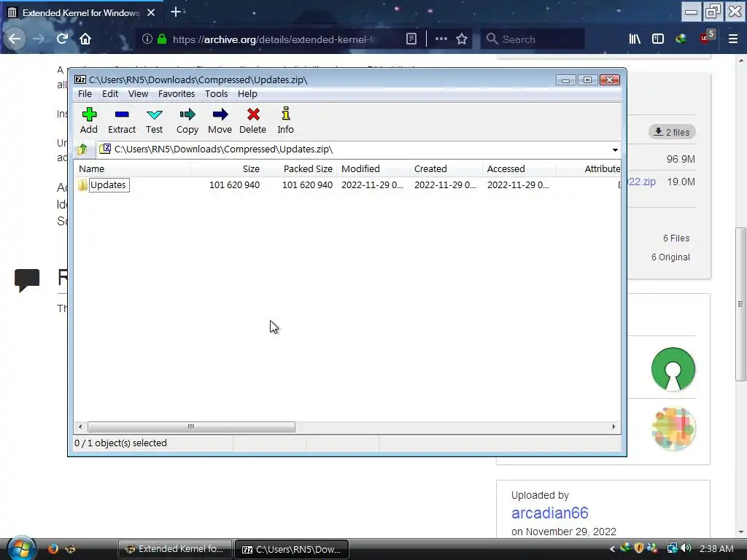The width and height of the screenshot is (747, 560).
Task: Open the Info toolbar icon
Action: point(285,120)
